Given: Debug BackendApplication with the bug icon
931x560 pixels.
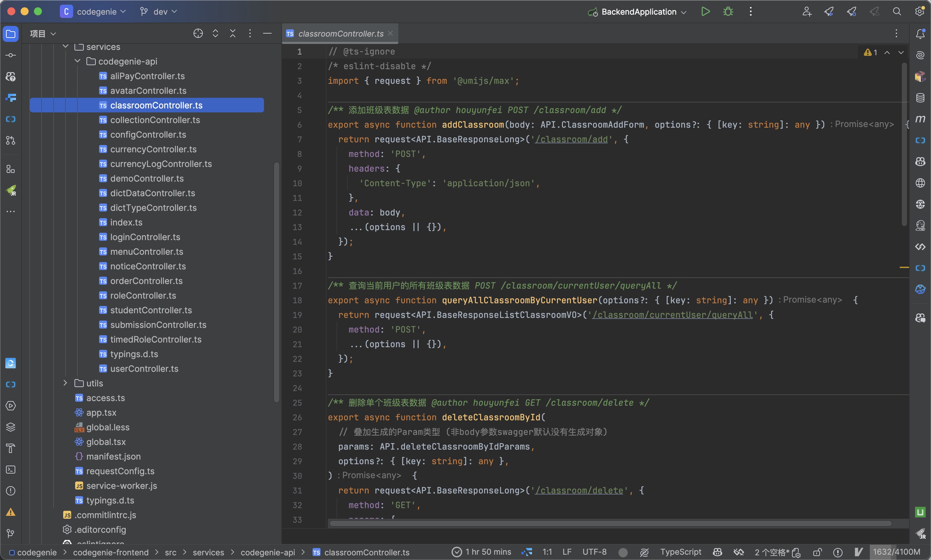Looking at the screenshot, I should click(x=728, y=11).
